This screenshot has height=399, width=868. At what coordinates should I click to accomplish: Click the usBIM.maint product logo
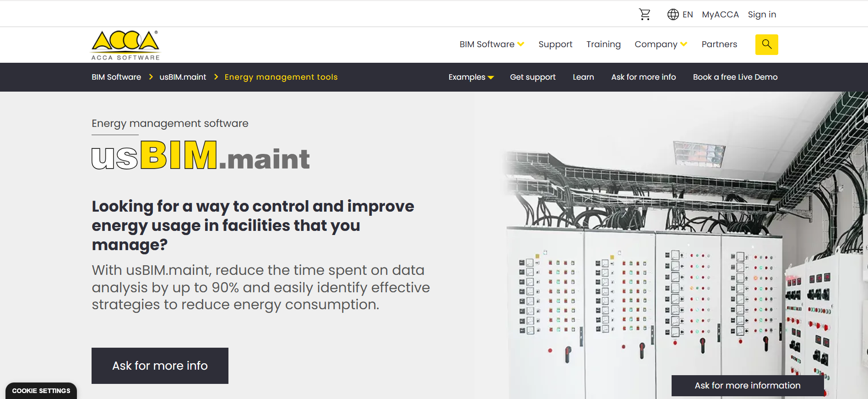coord(201,156)
